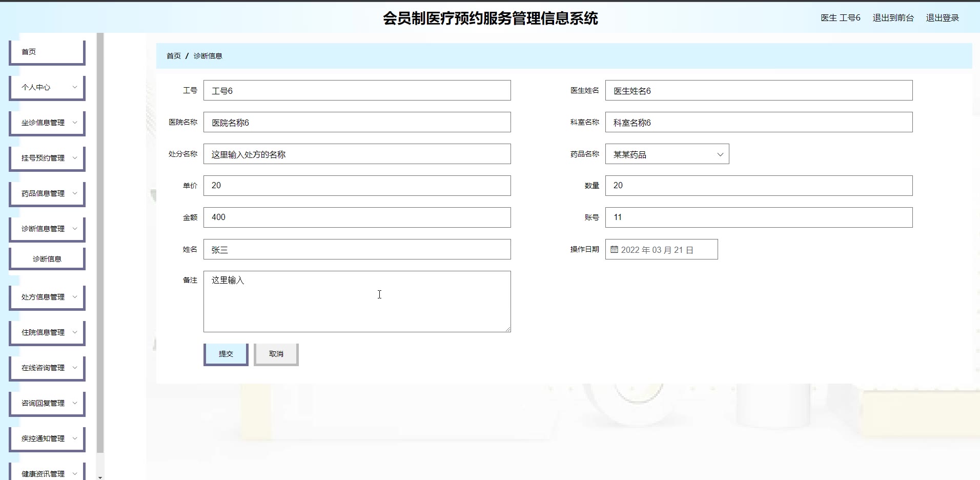Cancel the form with 取消 button
Image resolution: width=980 pixels, height=480 pixels.
pos(276,354)
